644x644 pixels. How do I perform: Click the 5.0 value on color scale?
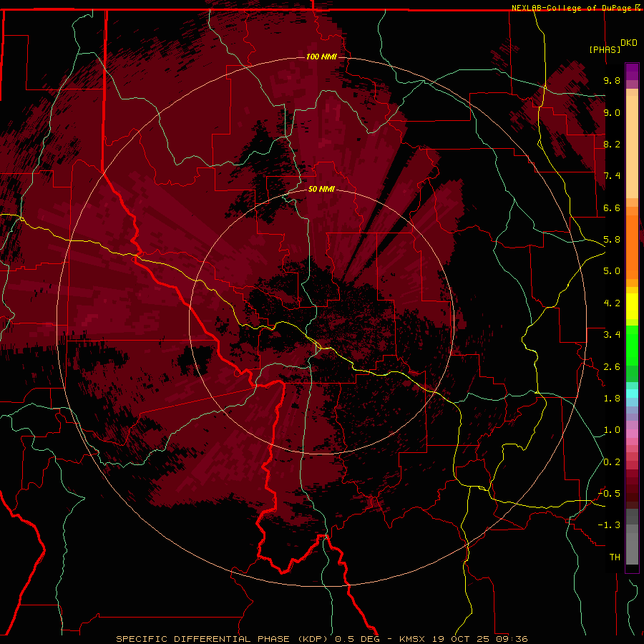[612, 271]
